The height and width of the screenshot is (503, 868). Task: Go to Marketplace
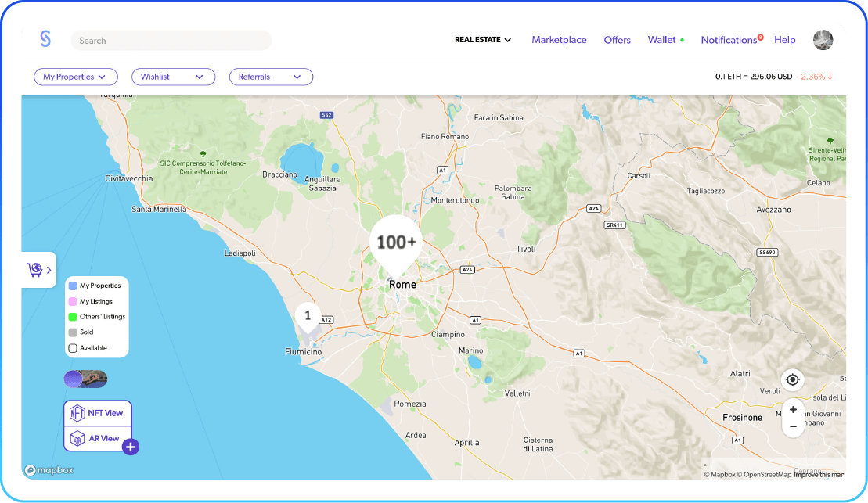[559, 40]
